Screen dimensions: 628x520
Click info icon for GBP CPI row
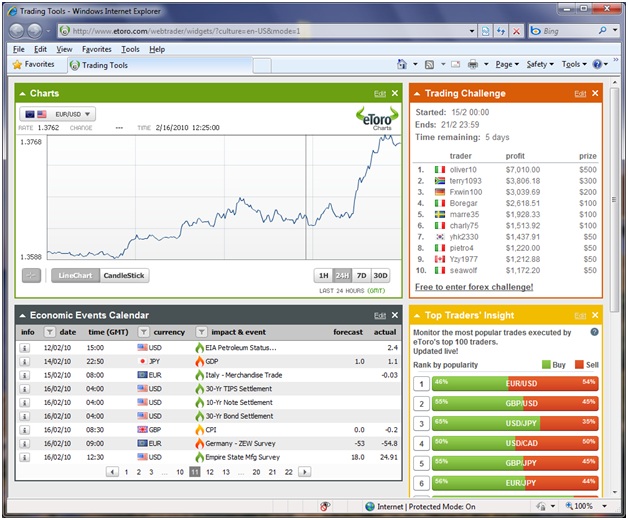tap(24, 430)
